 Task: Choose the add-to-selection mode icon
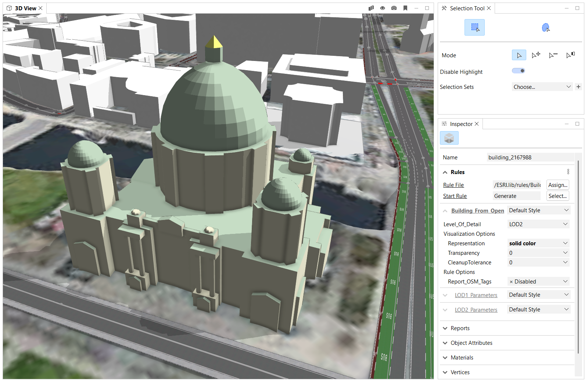click(536, 55)
